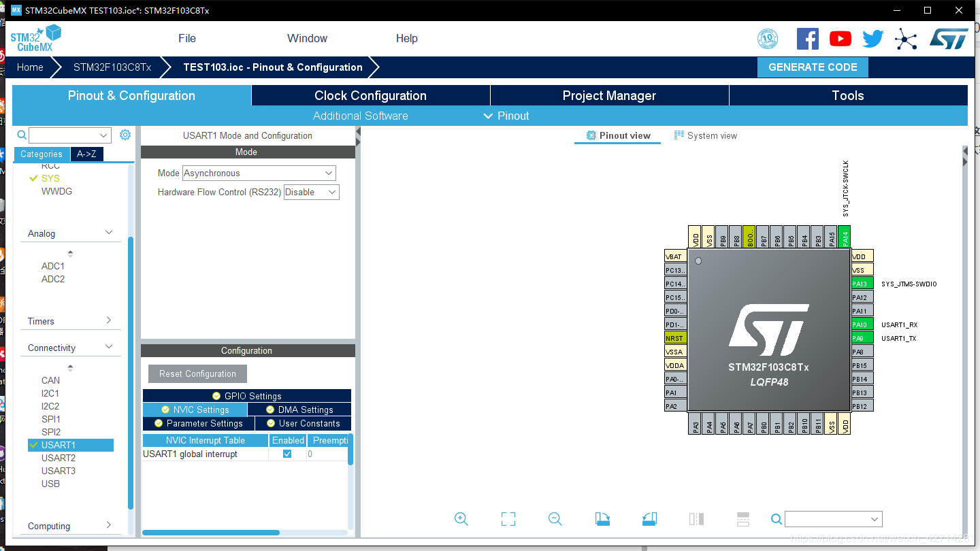The height and width of the screenshot is (551, 980).
Task: Select pin PA11 on the chip
Action: click(x=862, y=311)
